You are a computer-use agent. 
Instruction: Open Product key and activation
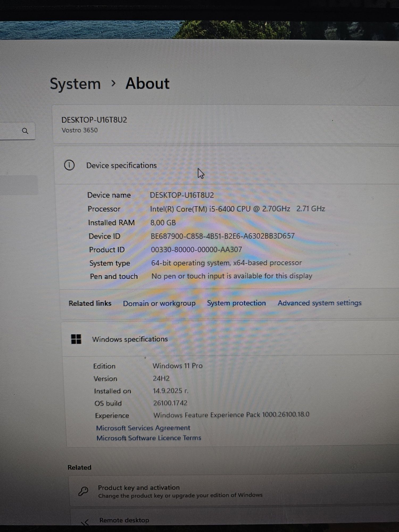234,491
